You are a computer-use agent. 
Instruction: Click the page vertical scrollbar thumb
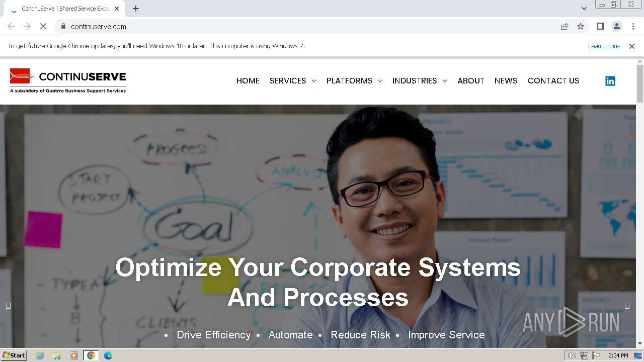(x=640, y=84)
